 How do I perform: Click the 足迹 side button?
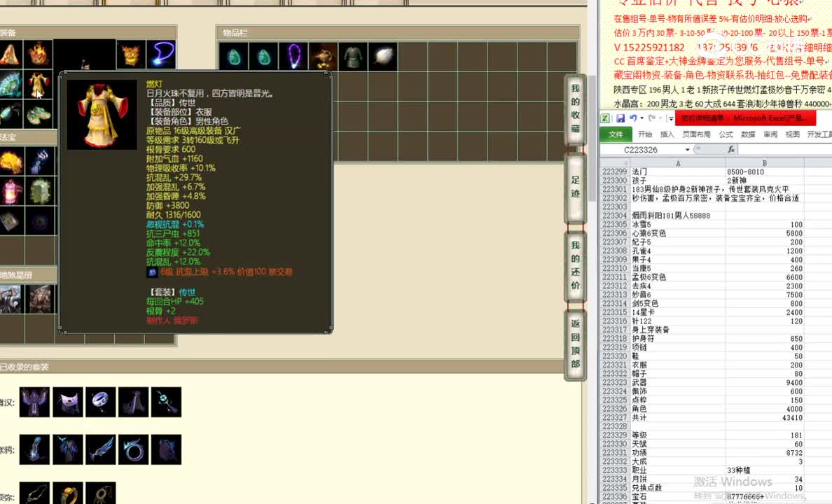(x=575, y=187)
